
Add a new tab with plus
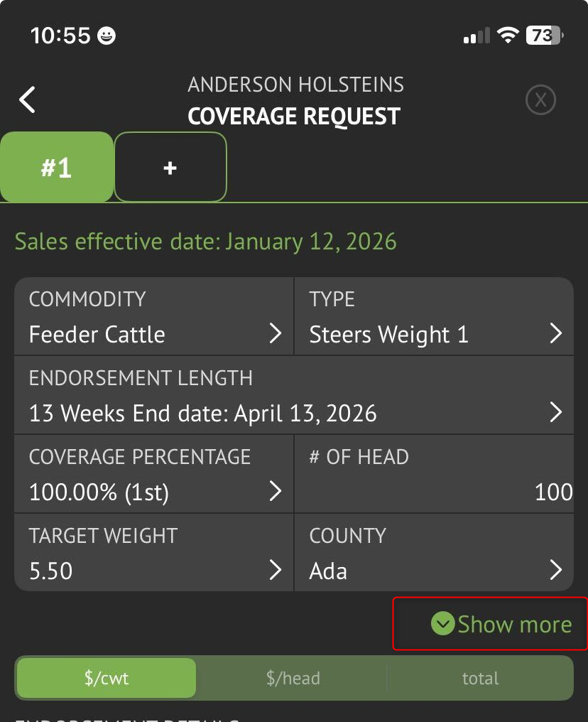pyautogui.click(x=170, y=168)
